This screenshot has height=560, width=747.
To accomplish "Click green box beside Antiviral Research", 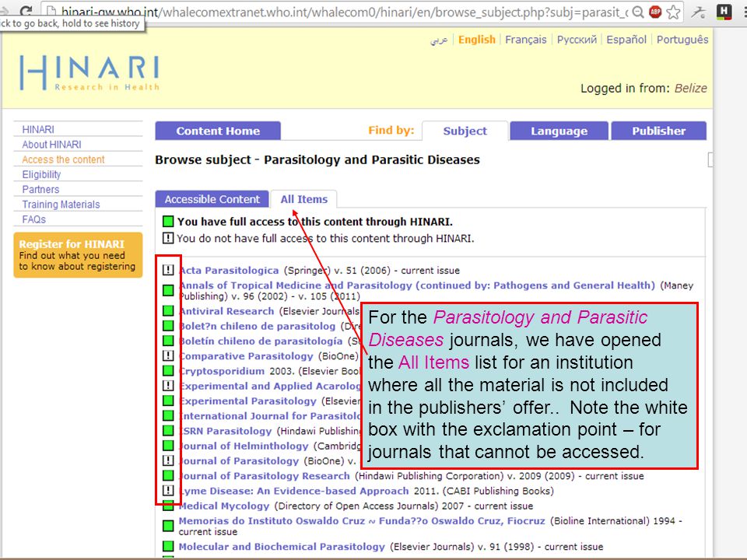I will point(168,311).
